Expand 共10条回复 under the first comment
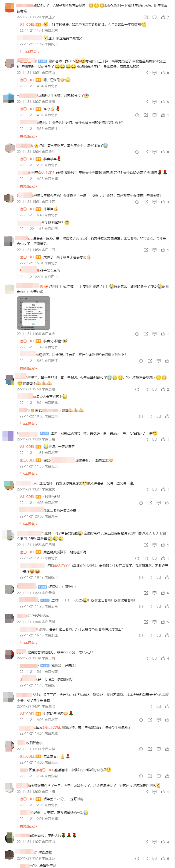The image size is (175, 868). tap(29, 52)
